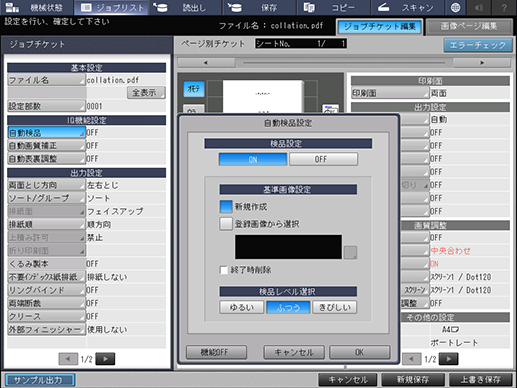This screenshot has width=517, height=388.
Task: Select きびしい inspection level
Action: coord(335,307)
